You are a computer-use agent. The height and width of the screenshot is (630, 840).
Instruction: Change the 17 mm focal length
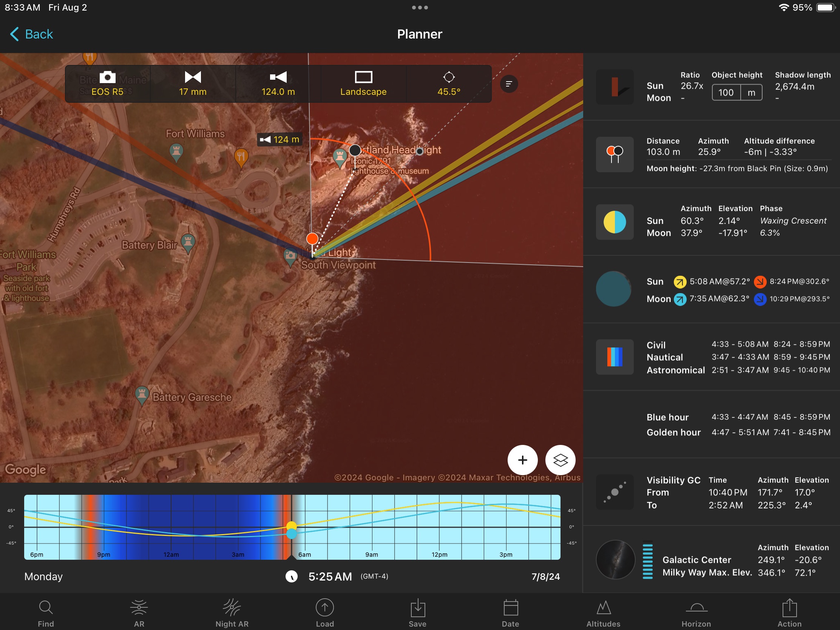tap(193, 83)
